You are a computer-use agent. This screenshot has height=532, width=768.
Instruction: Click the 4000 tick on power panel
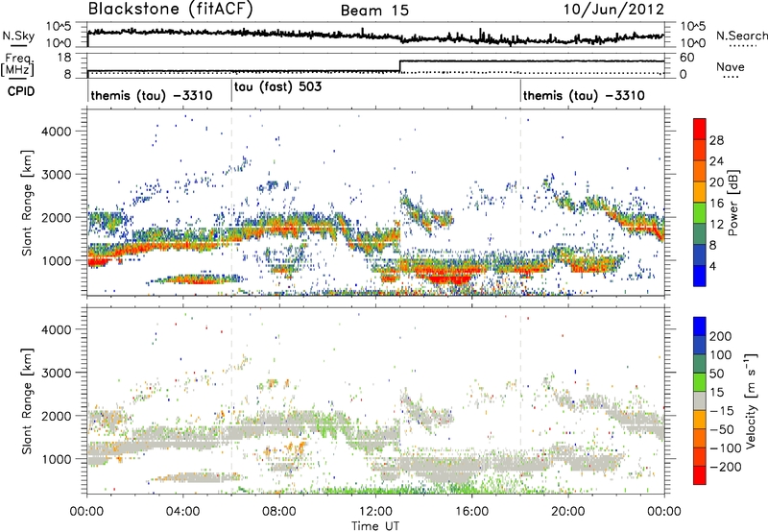click(57, 132)
